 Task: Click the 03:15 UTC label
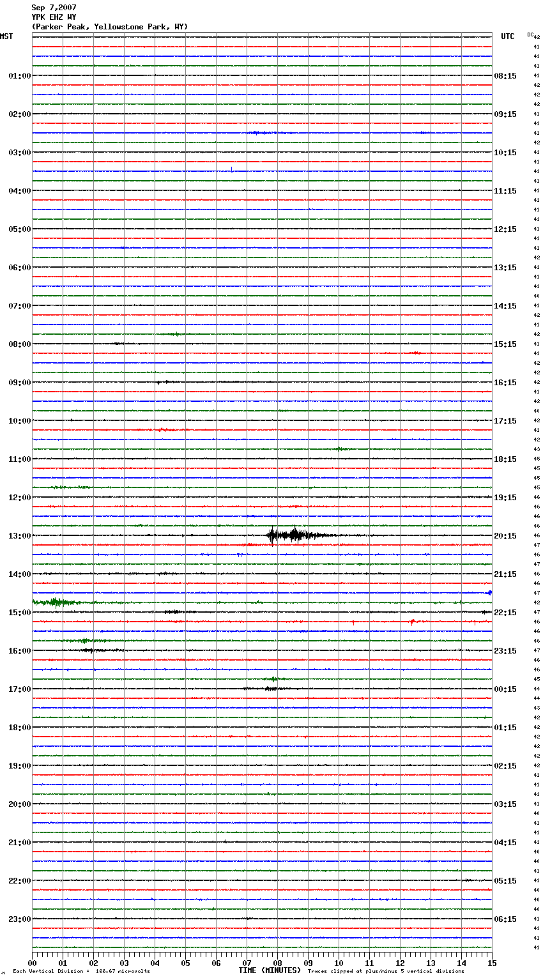tap(505, 804)
